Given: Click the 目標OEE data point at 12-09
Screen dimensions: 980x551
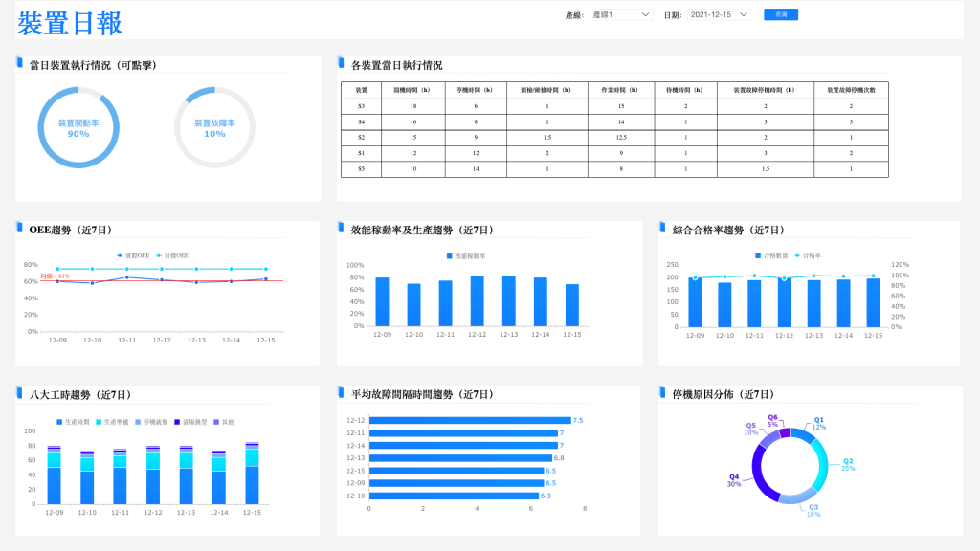Looking at the screenshot, I should (57, 269).
